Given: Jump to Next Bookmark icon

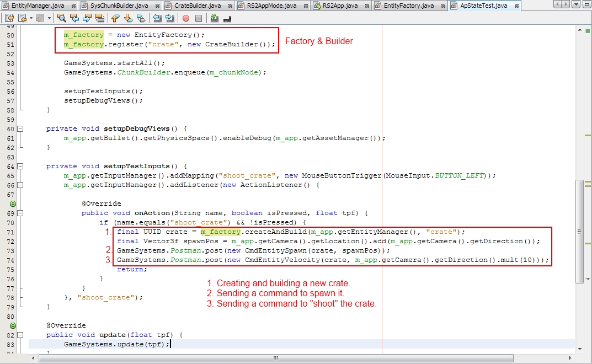Looking at the screenshot, I should [129, 18].
